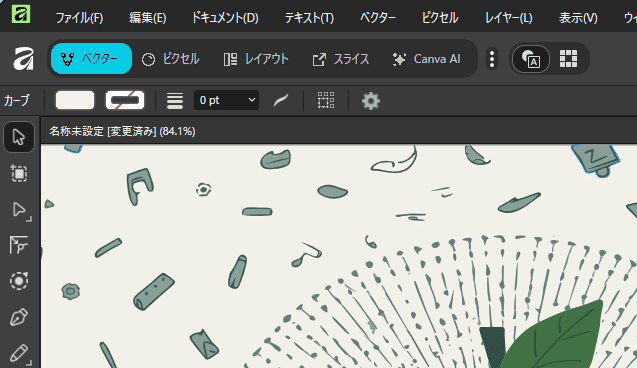Screen dimensions: 637x368
Task: Select the Pen tool
Action: 19,317
